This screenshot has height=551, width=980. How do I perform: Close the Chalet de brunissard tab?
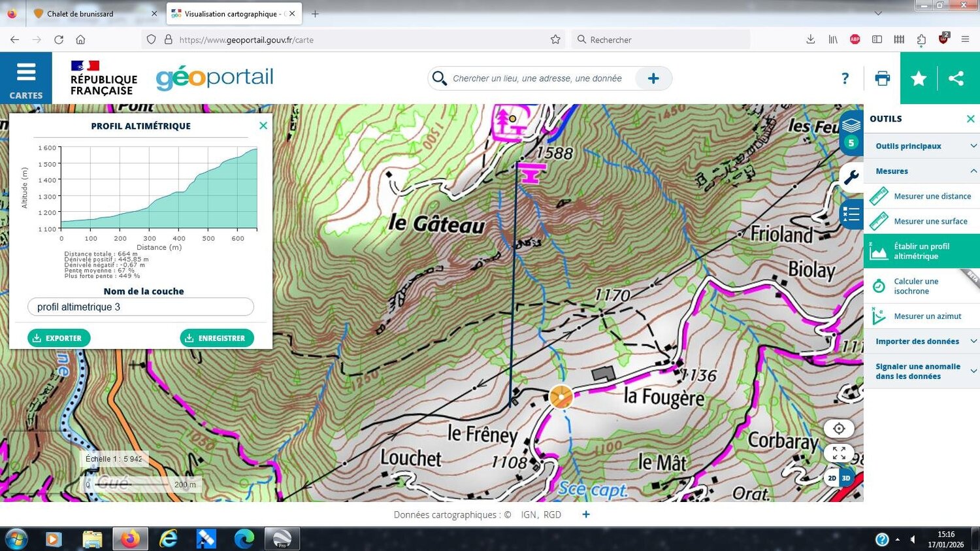tap(154, 13)
